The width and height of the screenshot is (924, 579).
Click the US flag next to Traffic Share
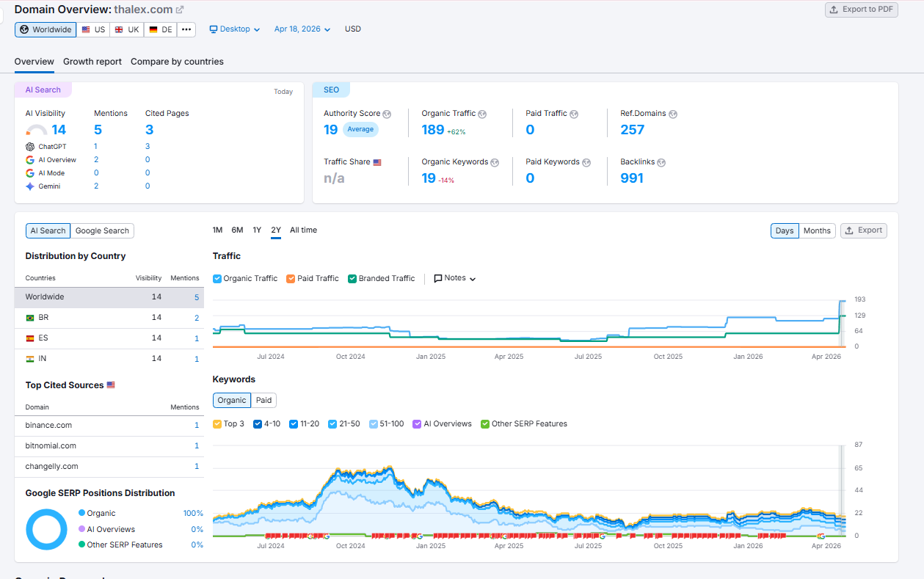[x=377, y=162]
